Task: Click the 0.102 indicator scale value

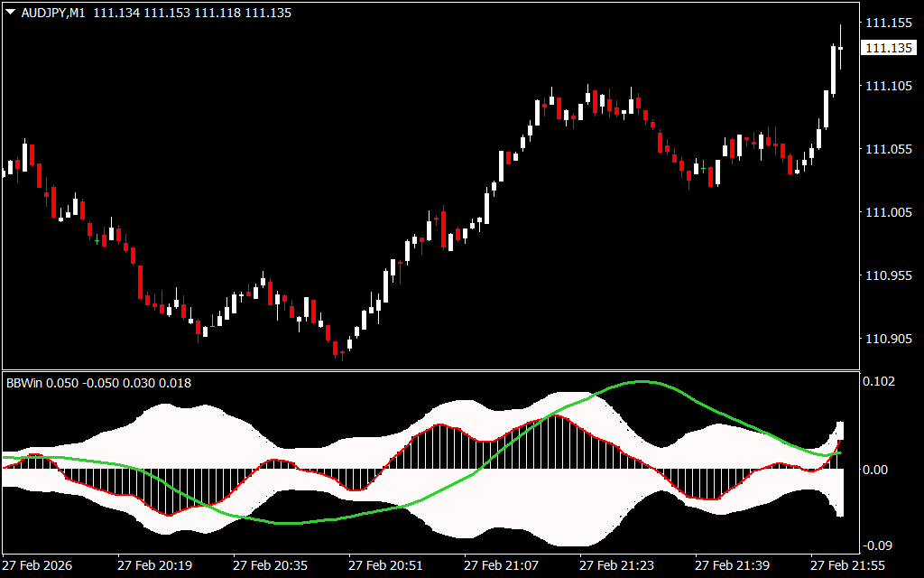Action: point(882,382)
